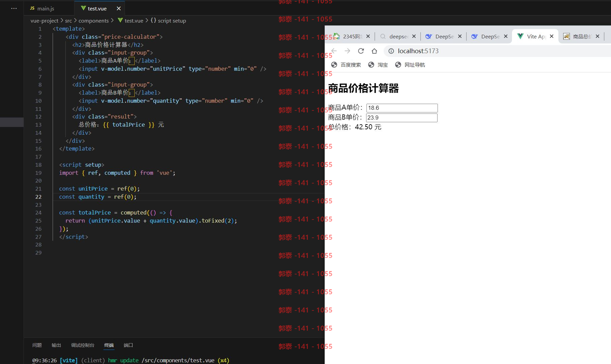
Task: Switch to the 输出 panel tab
Action: click(x=56, y=345)
